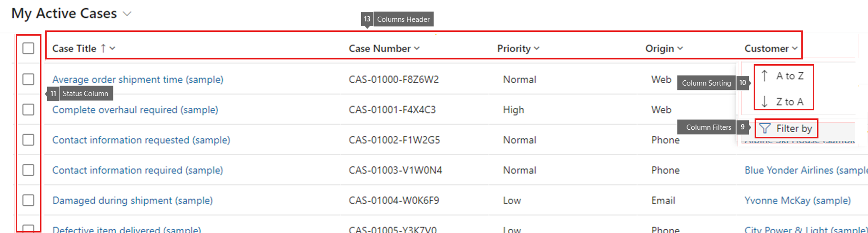Select the Complete overhaul required row checkbox
The image size is (868, 233).
29,110
